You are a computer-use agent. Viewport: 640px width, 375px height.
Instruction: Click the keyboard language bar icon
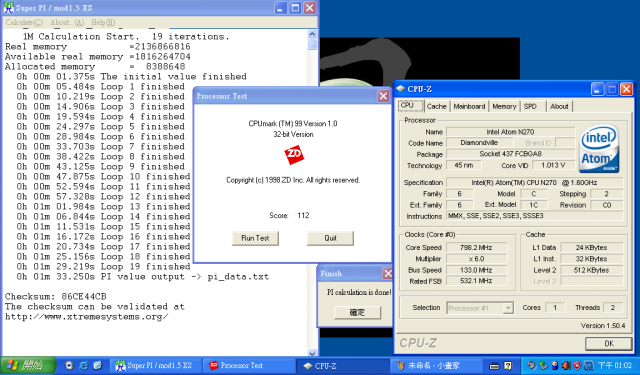tap(494, 366)
